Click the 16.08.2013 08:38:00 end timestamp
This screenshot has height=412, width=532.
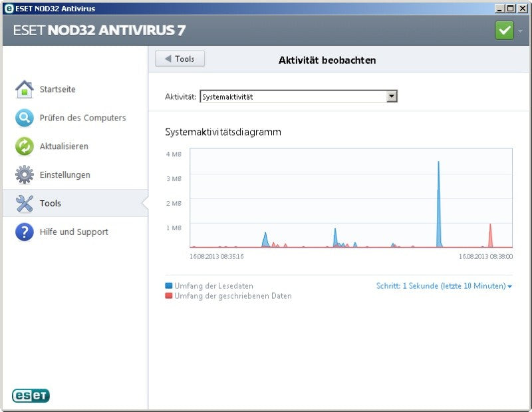coord(486,256)
